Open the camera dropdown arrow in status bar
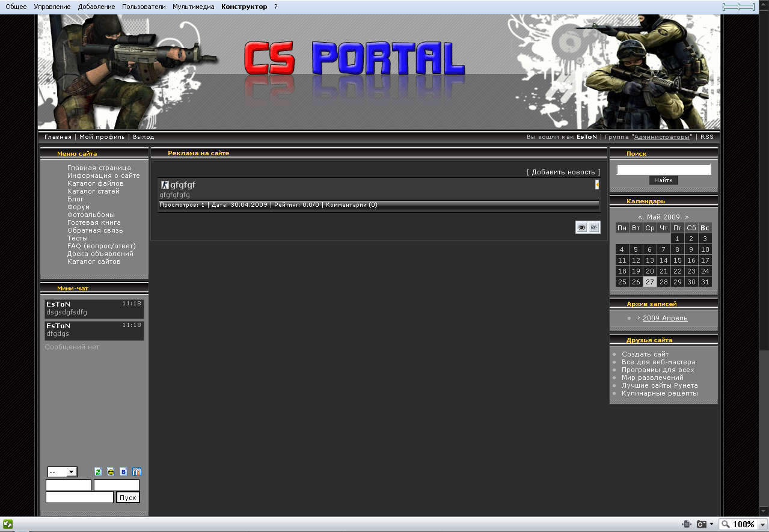 pyautogui.click(x=712, y=524)
